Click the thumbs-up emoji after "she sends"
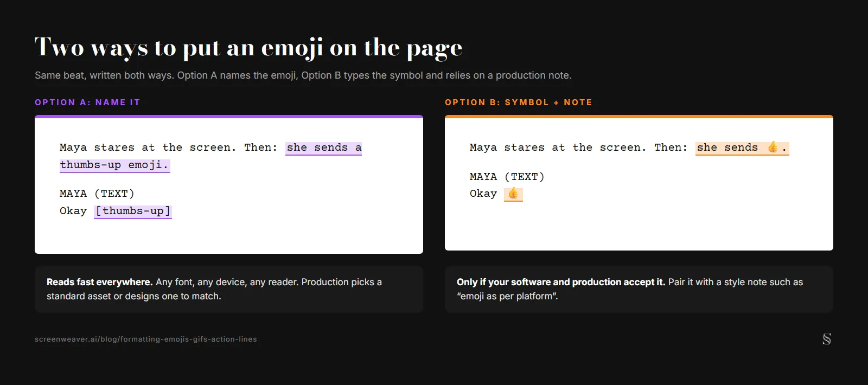Viewport: 868px width, 385px height. (773, 147)
